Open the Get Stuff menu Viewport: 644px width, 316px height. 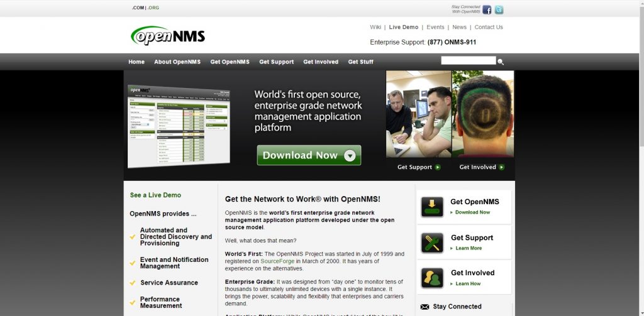(360, 62)
